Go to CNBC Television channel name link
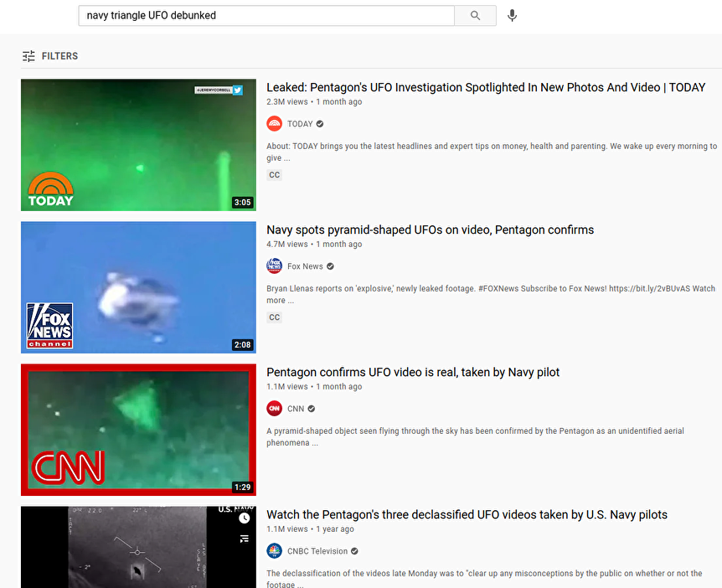722x588 pixels. click(317, 551)
